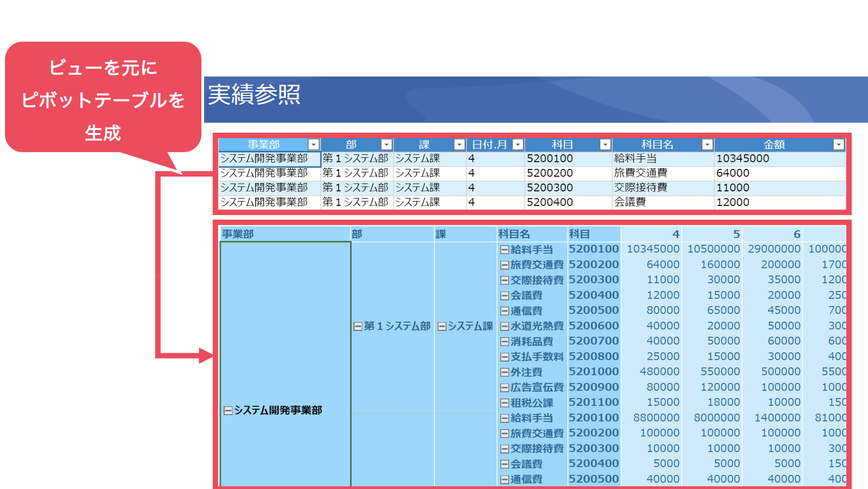Click minus icon beside 消耗品費
This screenshot has height=489, width=868.
504,342
